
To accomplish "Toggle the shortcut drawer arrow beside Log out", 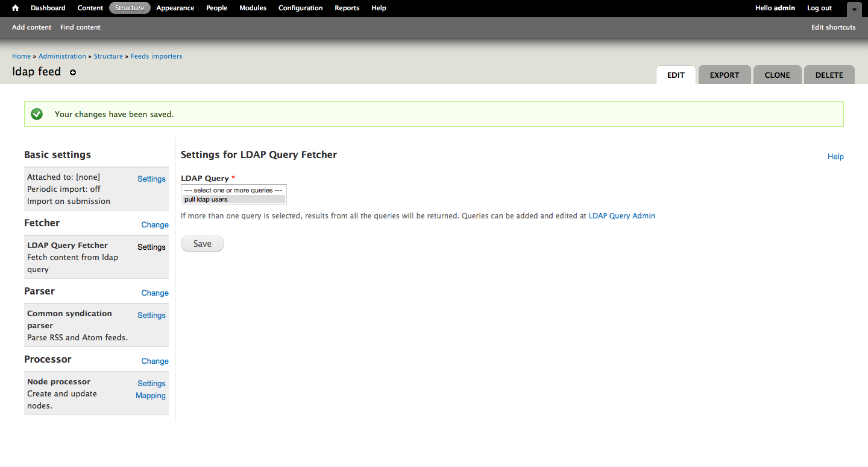I will click(854, 10).
